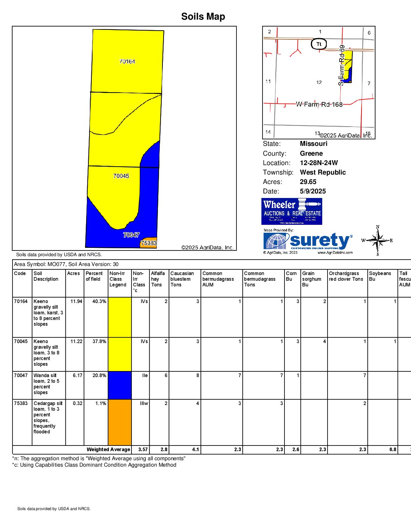Click the Area Symbol MO077 header row

(212, 264)
